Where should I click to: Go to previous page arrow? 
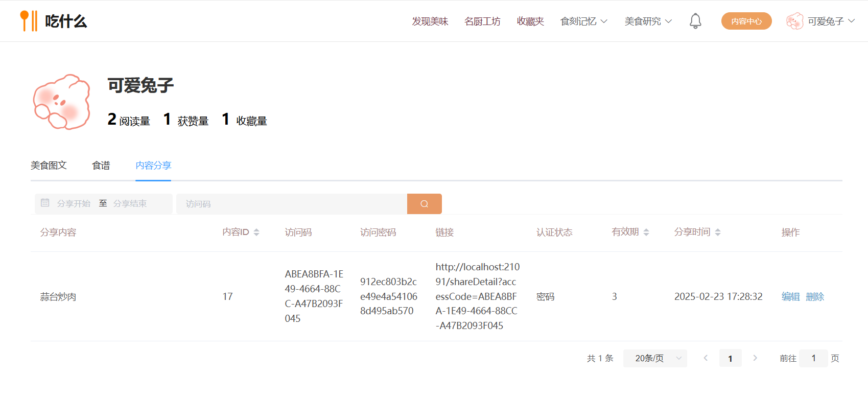706,358
